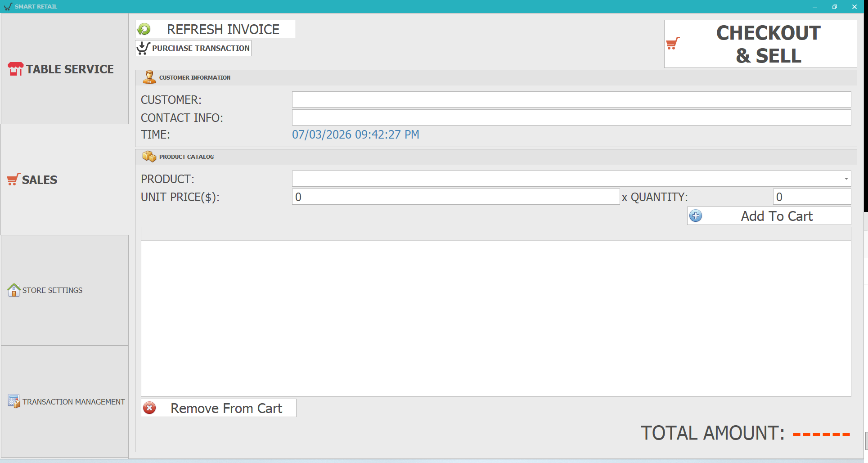Click the red X icon on Remove From Cart
This screenshot has height=463, width=868.
pyautogui.click(x=150, y=408)
